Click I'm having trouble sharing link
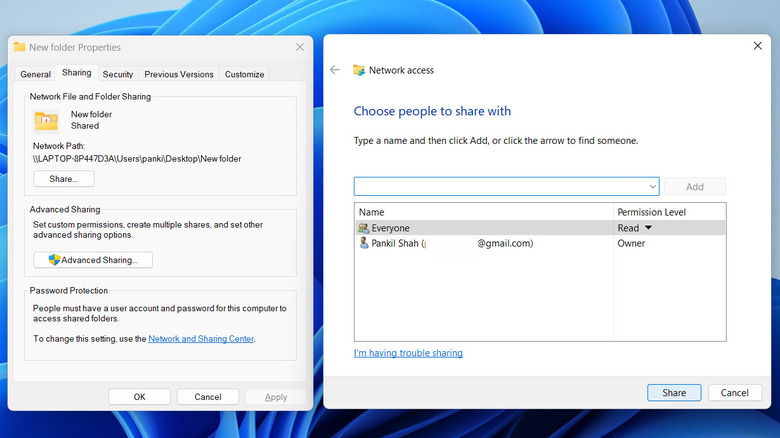780x438 pixels. coord(408,353)
